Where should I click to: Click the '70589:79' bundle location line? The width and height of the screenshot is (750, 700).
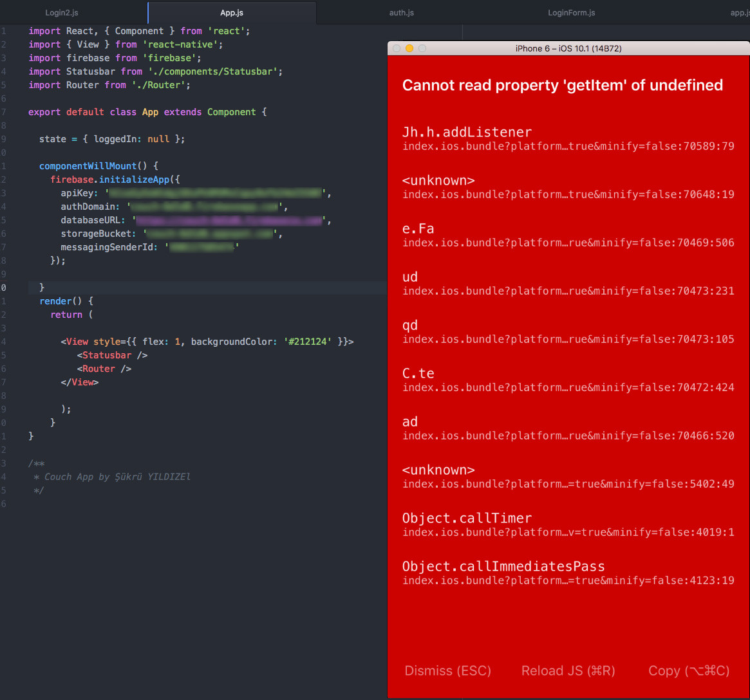pos(568,146)
